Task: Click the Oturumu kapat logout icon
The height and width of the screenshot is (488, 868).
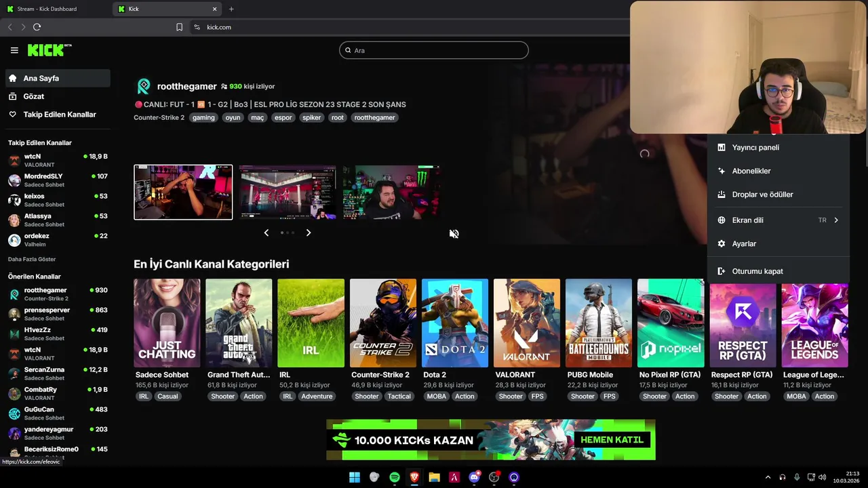Action: click(x=722, y=271)
